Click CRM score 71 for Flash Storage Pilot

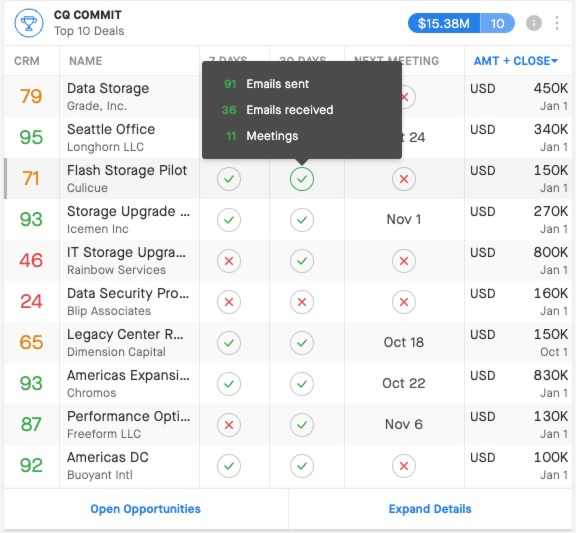[x=31, y=179]
